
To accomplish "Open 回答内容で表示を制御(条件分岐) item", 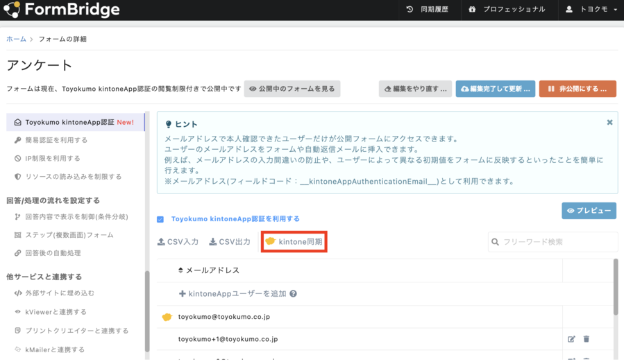I will click(x=71, y=216).
